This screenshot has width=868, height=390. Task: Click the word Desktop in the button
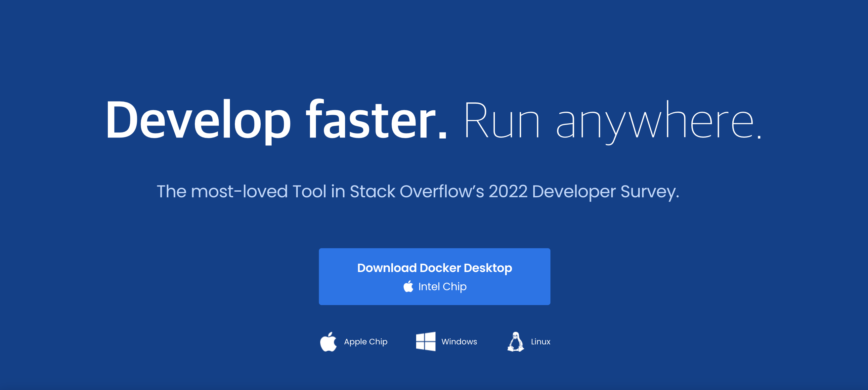tap(488, 268)
